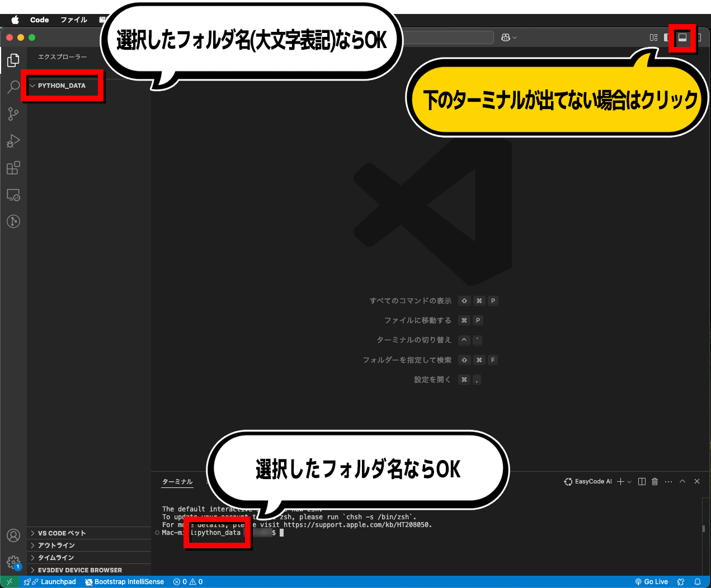Create a new terminal with plus icon

[620, 481]
